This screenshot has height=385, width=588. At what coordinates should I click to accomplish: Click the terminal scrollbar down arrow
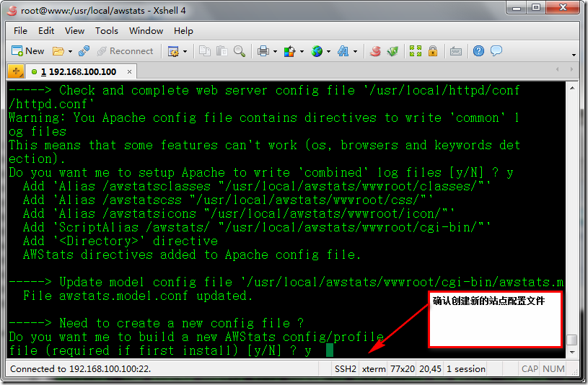(572, 353)
